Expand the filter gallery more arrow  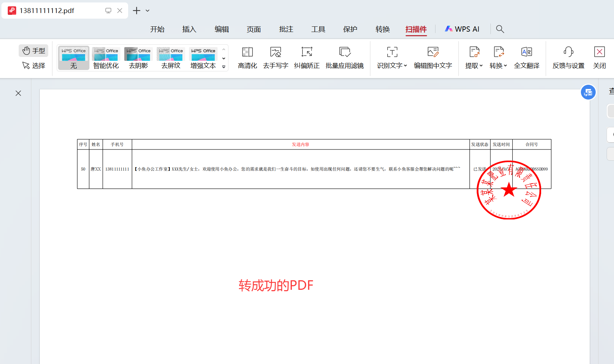pyautogui.click(x=224, y=67)
